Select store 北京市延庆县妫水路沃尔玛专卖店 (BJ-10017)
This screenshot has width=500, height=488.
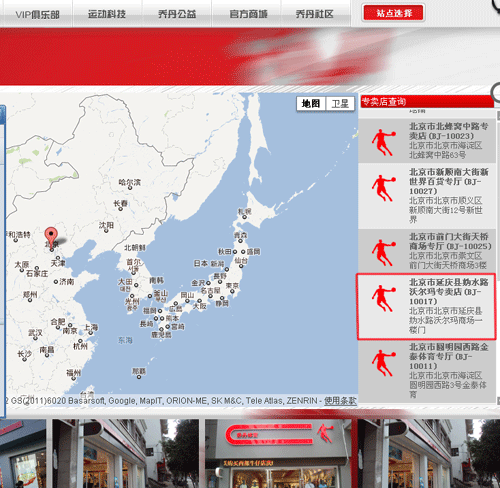pos(426,307)
